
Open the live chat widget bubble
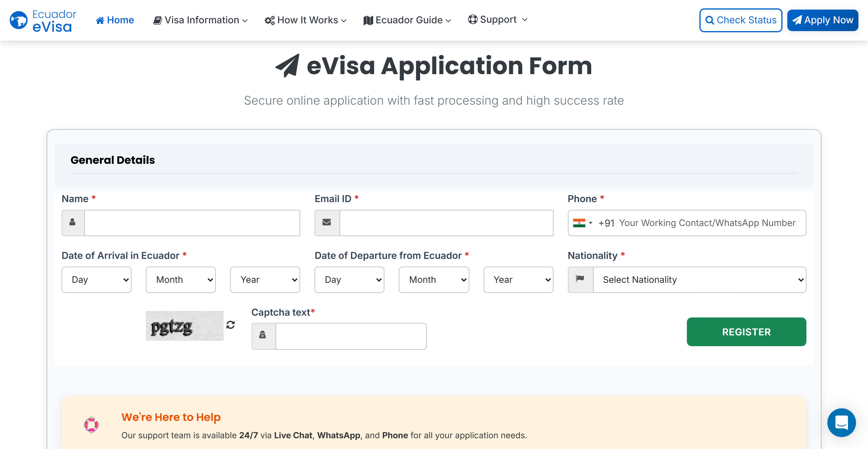pos(841,422)
